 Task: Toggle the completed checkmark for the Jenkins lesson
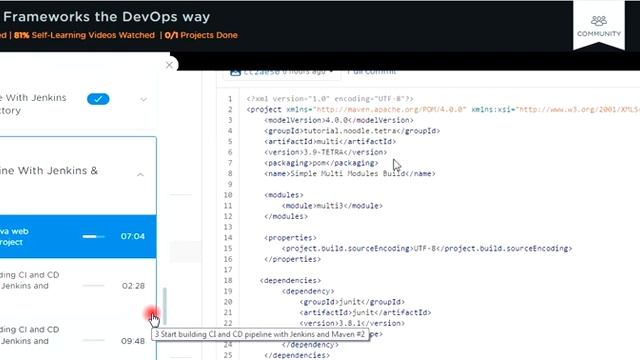coord(98,99)
